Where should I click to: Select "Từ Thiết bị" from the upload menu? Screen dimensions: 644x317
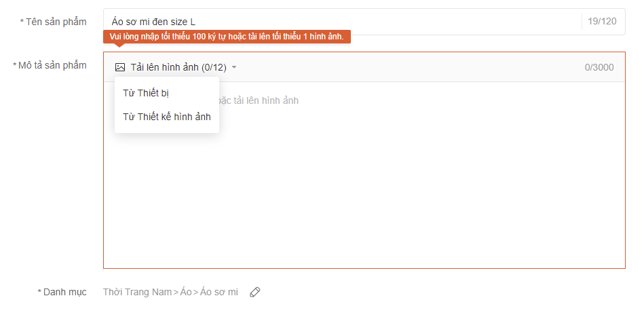[146, 93]
